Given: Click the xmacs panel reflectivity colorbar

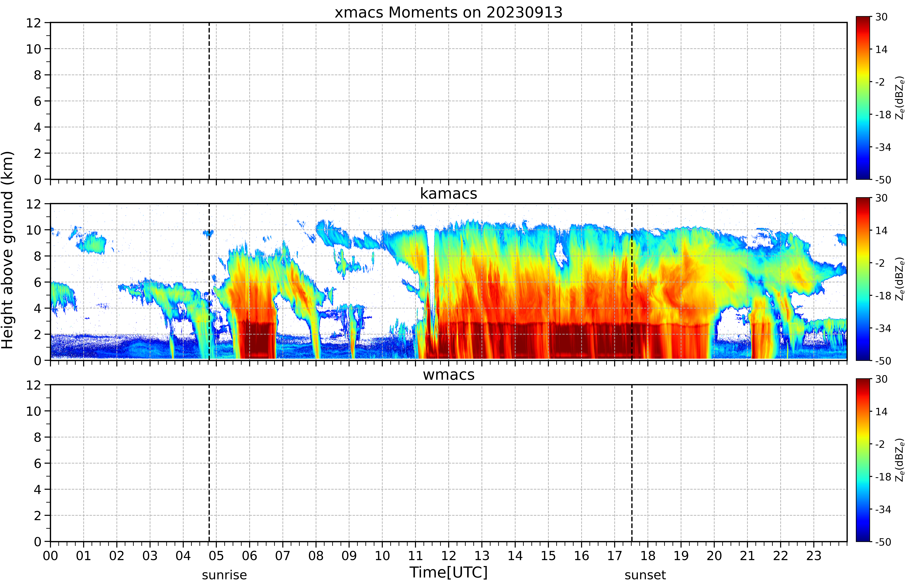Looking at the screenshot, I should pos(863,98).
